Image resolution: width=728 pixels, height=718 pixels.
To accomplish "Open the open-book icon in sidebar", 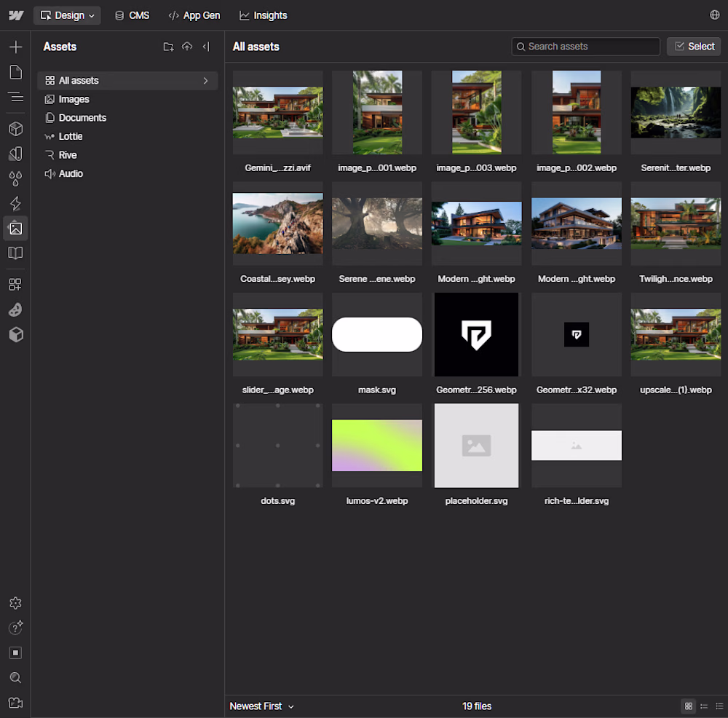I will [16, 253].
